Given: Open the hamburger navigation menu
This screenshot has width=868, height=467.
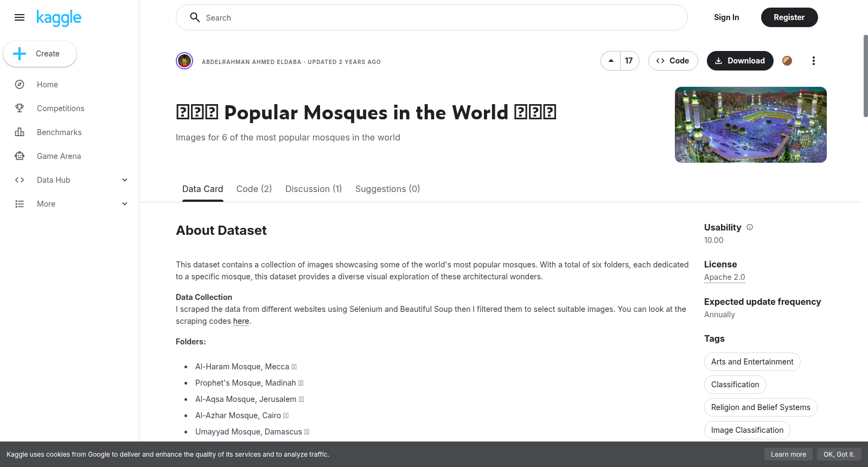Looking at the screenshot, I should (20, 17).
